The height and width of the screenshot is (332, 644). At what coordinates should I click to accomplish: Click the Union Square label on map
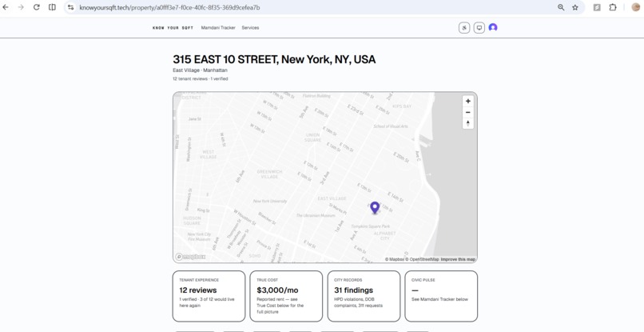[x=312, y=138]
